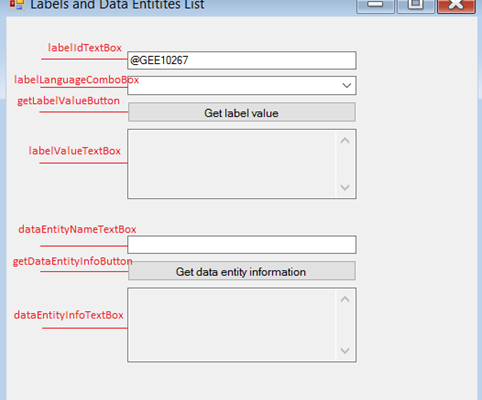Screen dimensions: 482x400
Task: Expand the label language combo box arrow
Action: (x=347, y=85)
